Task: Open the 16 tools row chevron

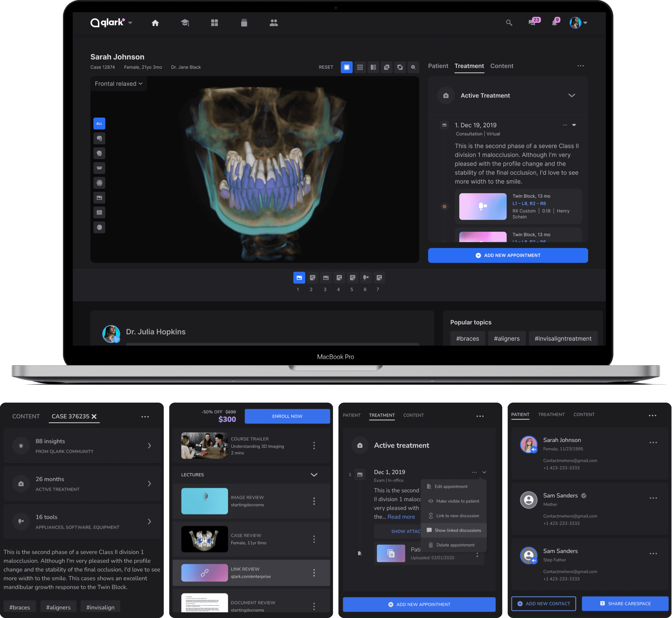Action: click(149, 522)
